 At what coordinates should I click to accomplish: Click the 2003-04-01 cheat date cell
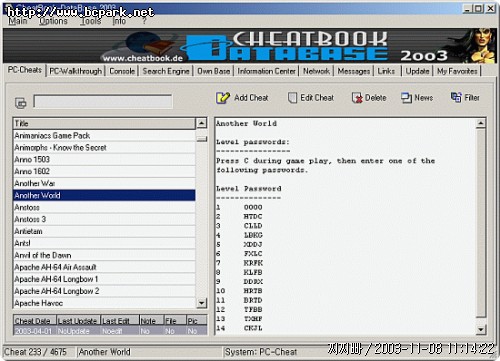tap(35, 331)
